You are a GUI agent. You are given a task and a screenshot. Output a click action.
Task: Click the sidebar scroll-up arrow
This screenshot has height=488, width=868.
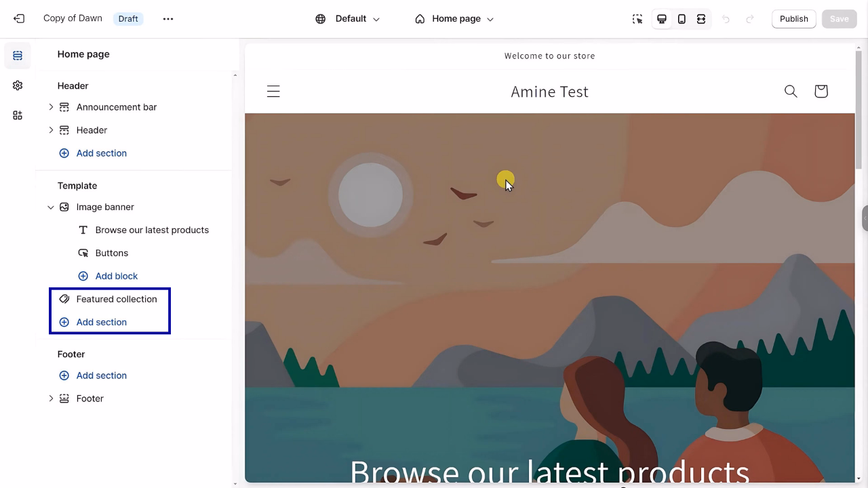[x=235, y=75]
